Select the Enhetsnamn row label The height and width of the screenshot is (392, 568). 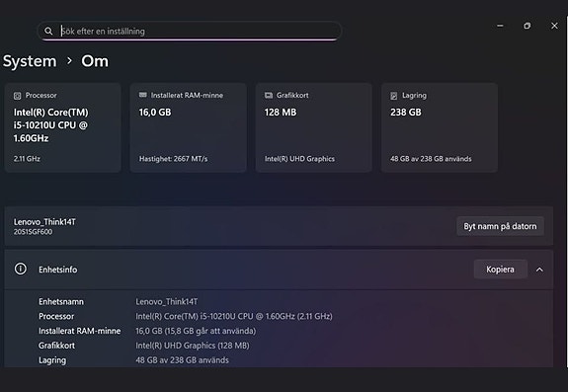[61, 301]
